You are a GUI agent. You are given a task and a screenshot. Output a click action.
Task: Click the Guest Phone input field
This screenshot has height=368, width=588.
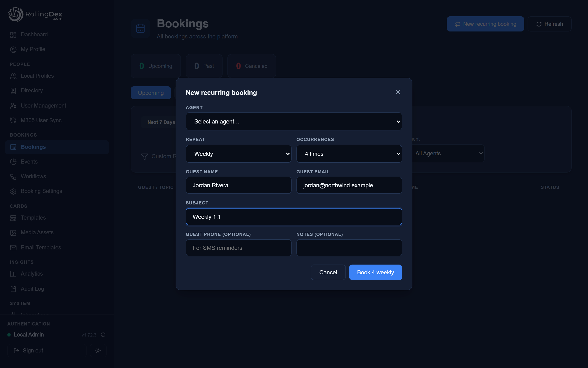pyautogui.click(x=238, y=248)
